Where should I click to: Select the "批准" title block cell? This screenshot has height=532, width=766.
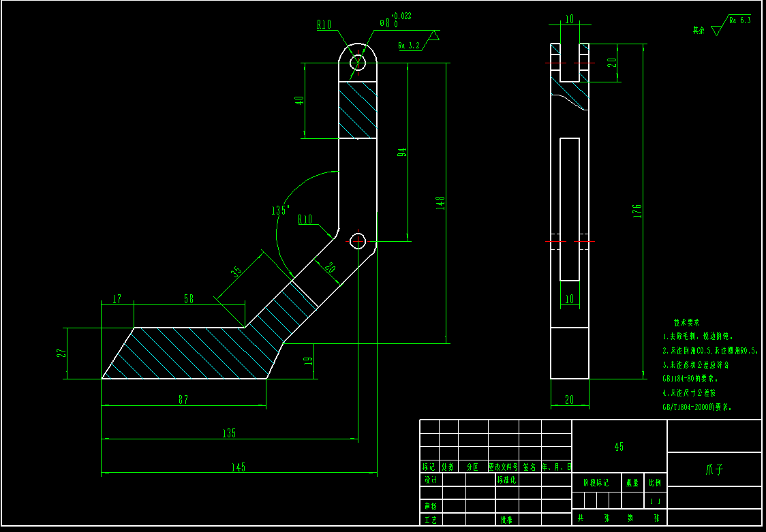506,520
